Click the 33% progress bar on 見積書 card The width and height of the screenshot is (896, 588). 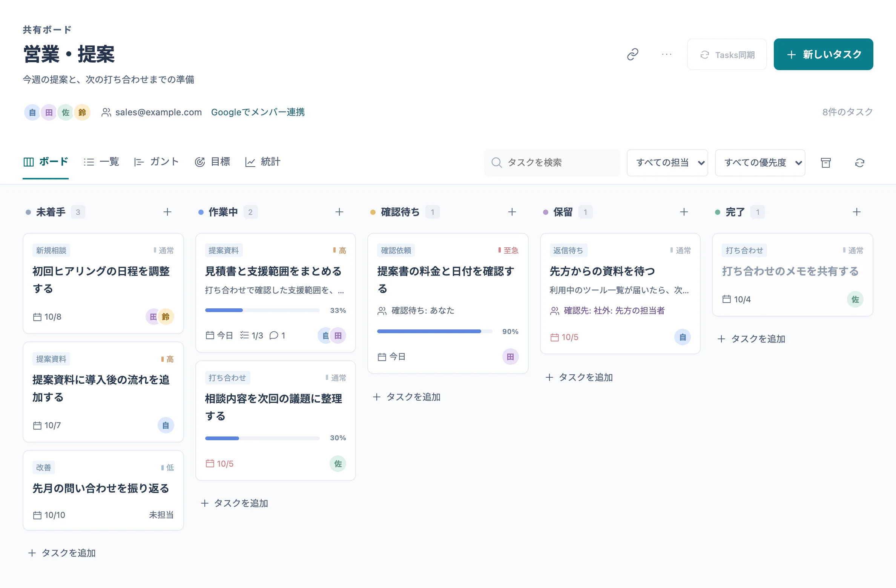(262, 310)
